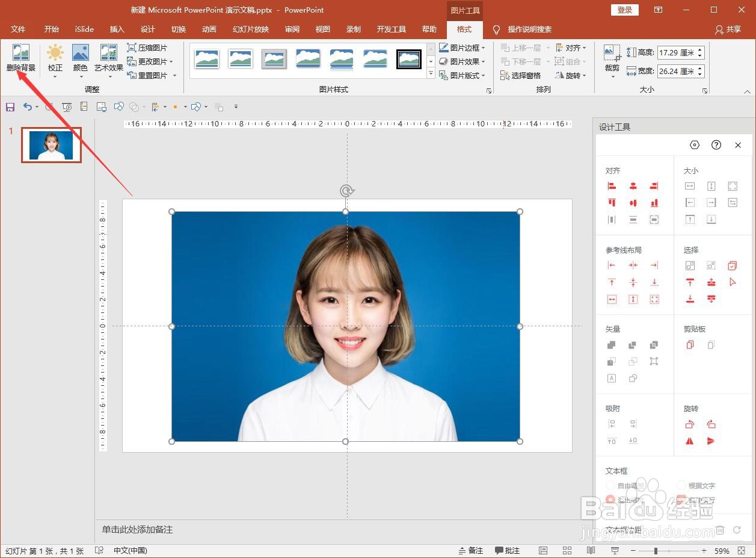Click the left-align icon in 对齐 section
Viewport: 756px width, 558px height.
pyautogui.click(x=612, y=187)
